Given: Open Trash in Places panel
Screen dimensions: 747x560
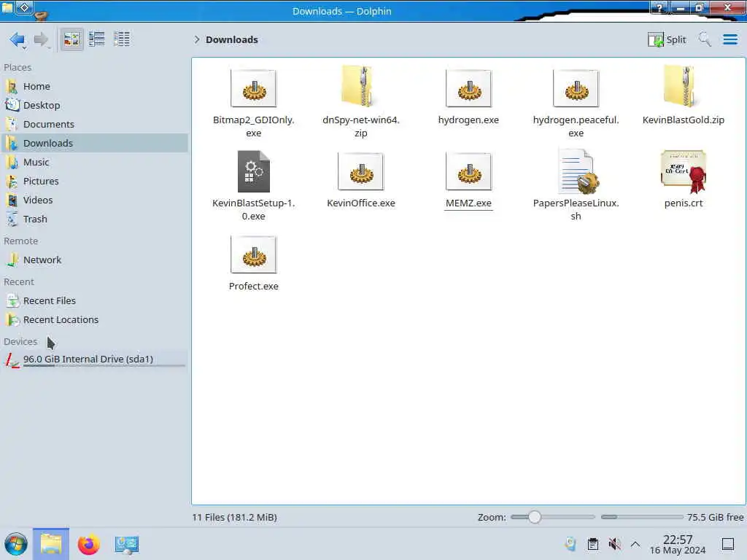Looking at the screenshot, I should pos(96,219).
